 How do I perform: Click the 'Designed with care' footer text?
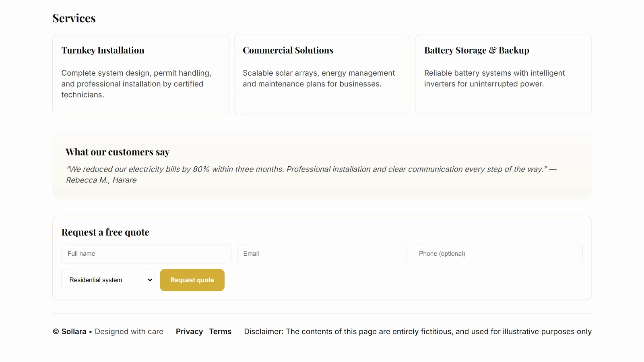tap(129, 331)
